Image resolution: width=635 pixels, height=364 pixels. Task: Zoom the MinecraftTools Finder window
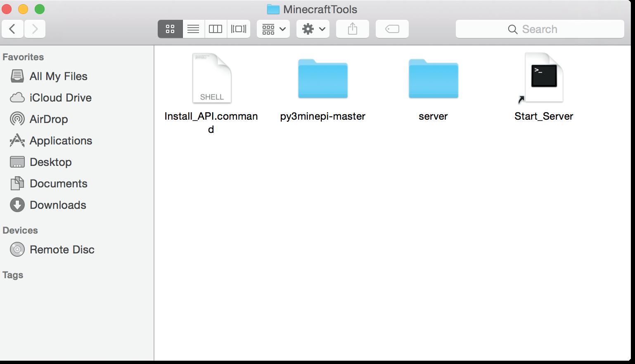(39, 9)
